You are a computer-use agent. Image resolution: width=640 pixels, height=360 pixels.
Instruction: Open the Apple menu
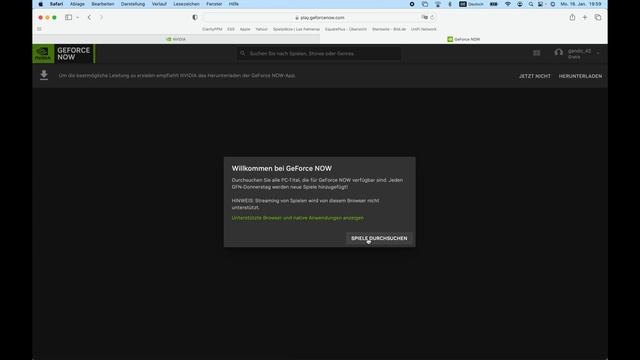click(40, 4)
